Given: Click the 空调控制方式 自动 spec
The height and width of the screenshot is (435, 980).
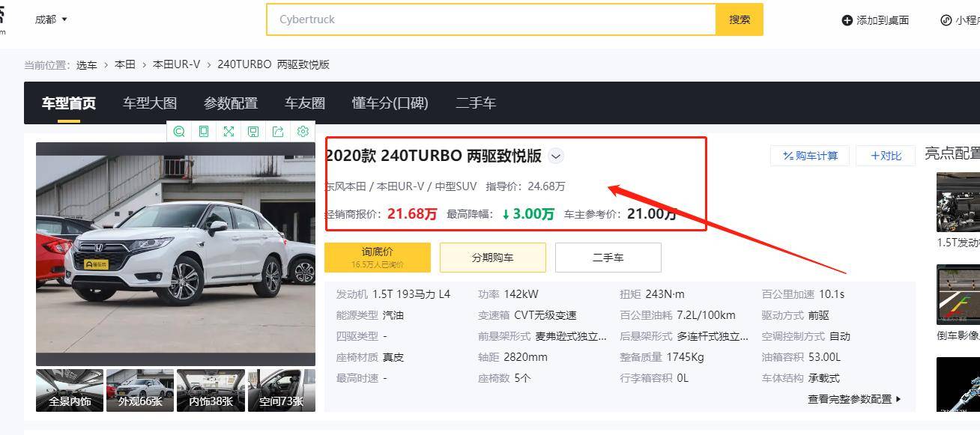Looking at the screenshot, I should tap(806, 336).
